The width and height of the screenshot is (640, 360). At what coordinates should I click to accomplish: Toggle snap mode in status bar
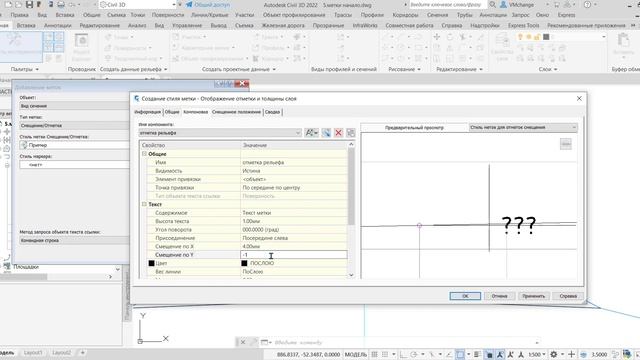[385, 354]
